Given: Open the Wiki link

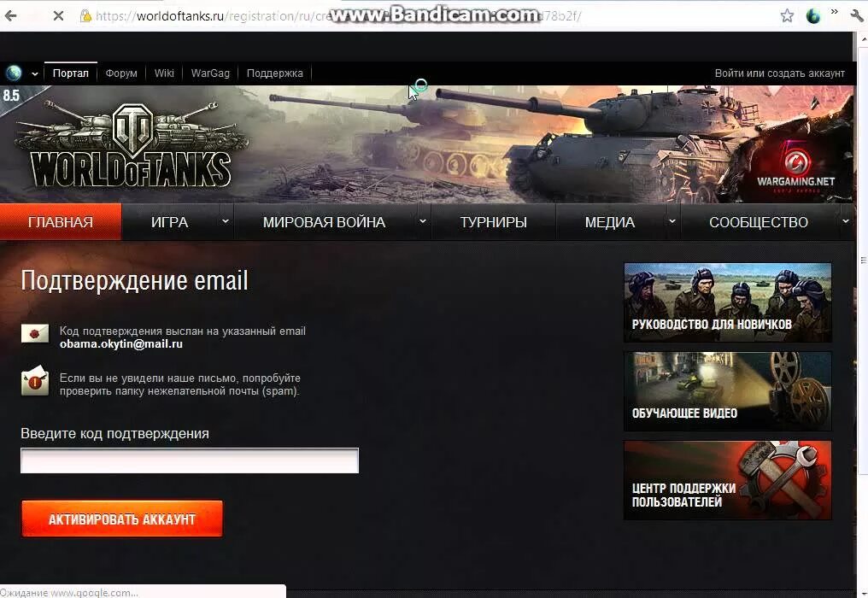Looking at the screenshot, I should coord(164,73).
